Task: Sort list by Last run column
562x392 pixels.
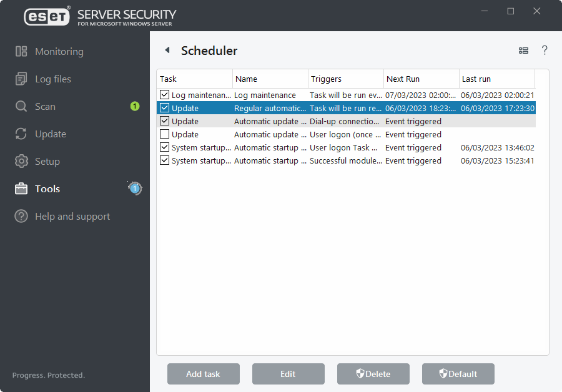Action: (496, 79)
